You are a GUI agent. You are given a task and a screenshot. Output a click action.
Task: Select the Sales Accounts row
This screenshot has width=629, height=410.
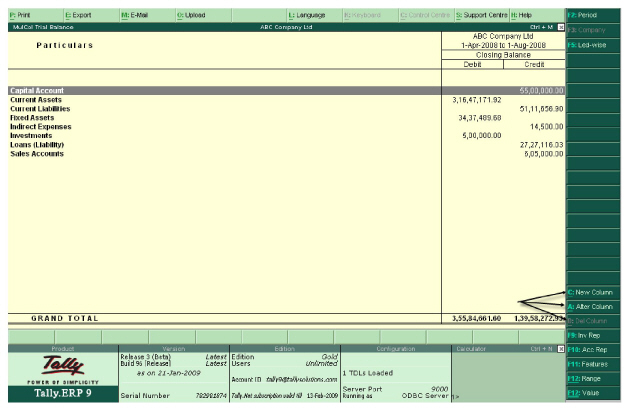coord(286,154)
